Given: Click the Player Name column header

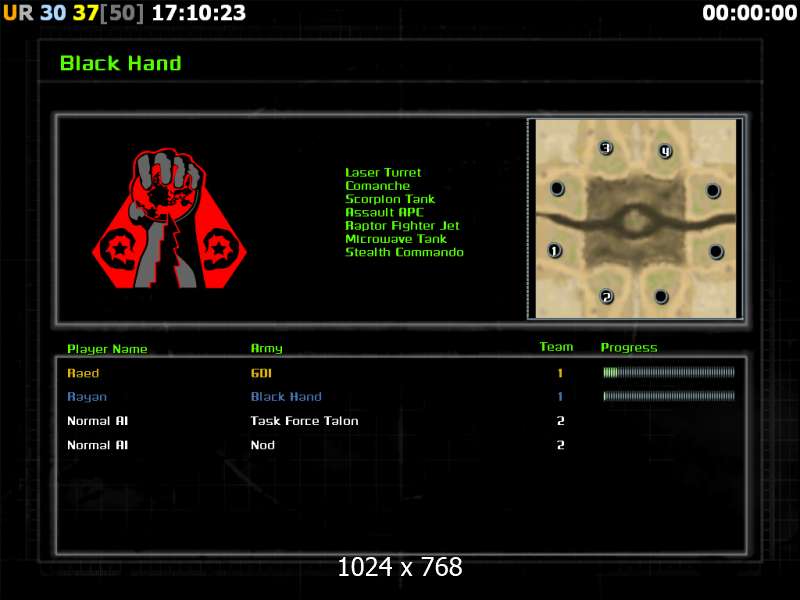Looking at the screenshot, I should [107, 349].
